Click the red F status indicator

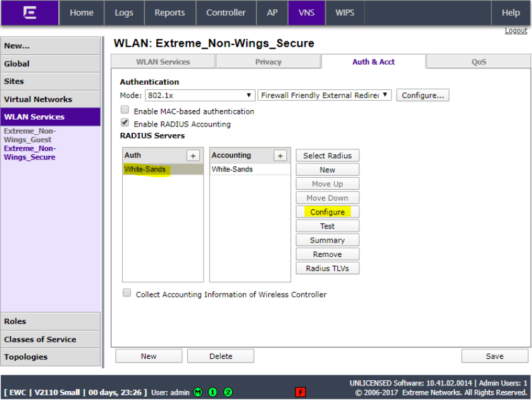tap(300, 392)
